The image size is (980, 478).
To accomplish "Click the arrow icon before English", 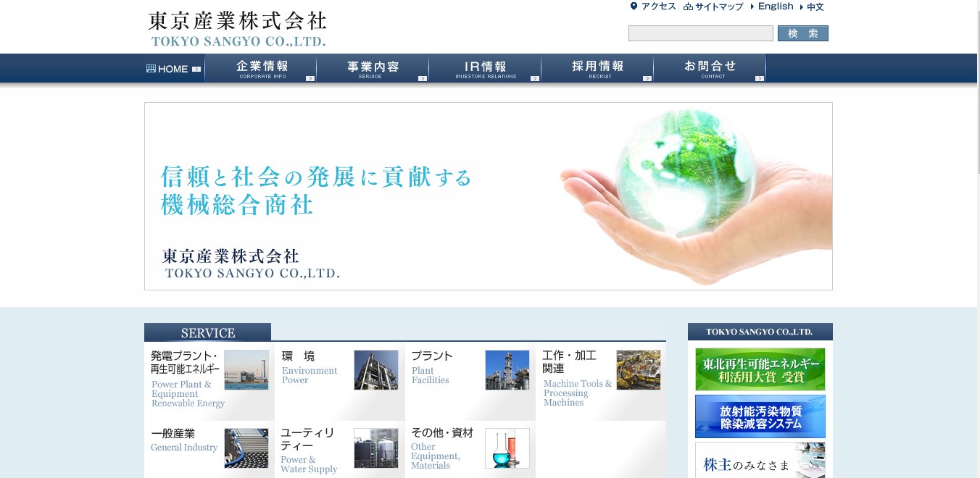I will click(752, 7).
